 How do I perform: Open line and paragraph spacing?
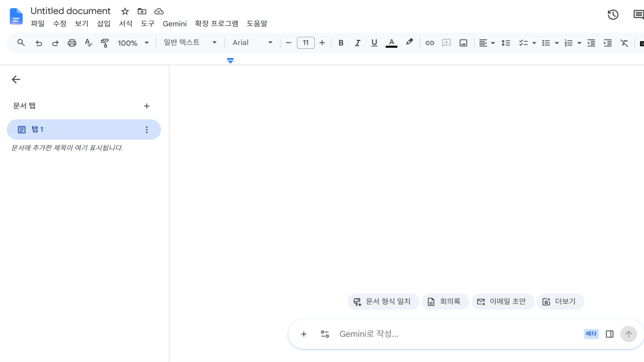coord(506,43)
